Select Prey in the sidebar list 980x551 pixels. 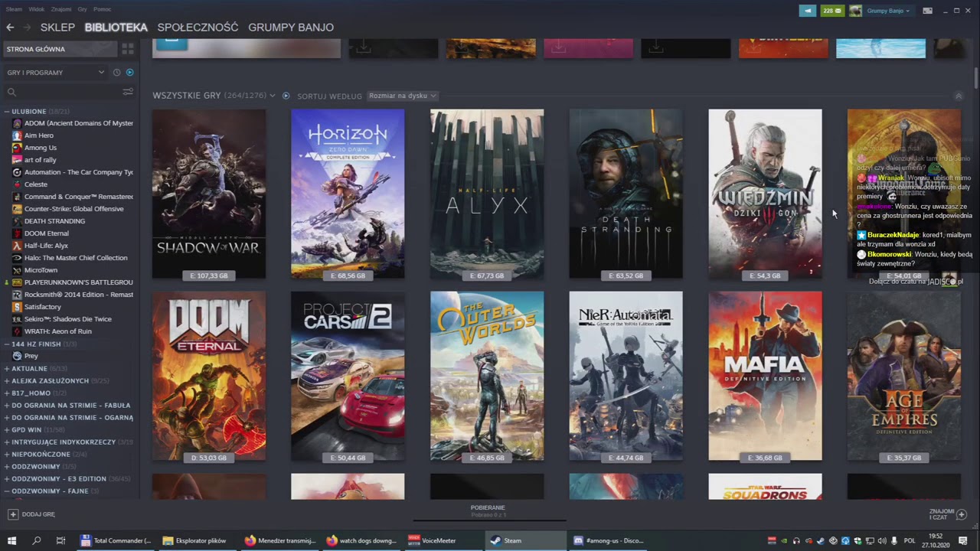pyautogui.click(x=31, y=356)
